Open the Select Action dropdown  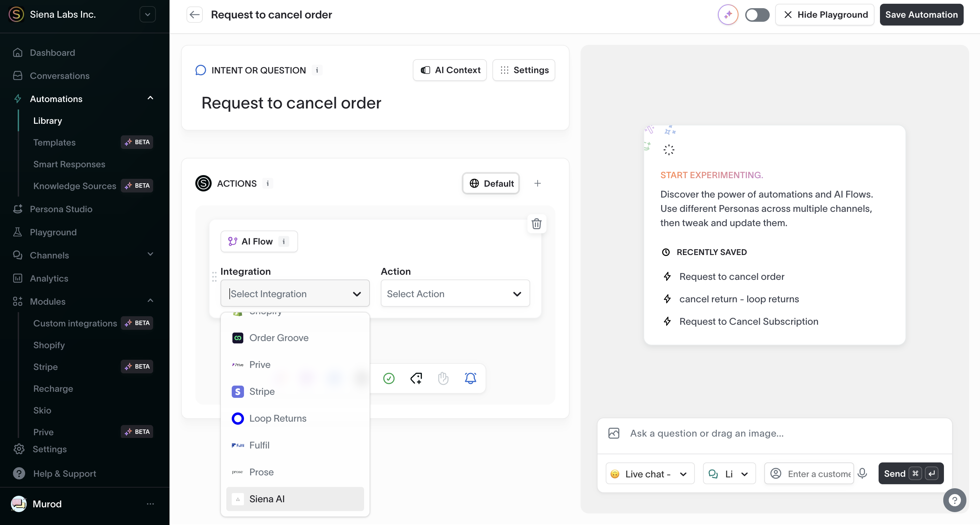click(455, 293)
